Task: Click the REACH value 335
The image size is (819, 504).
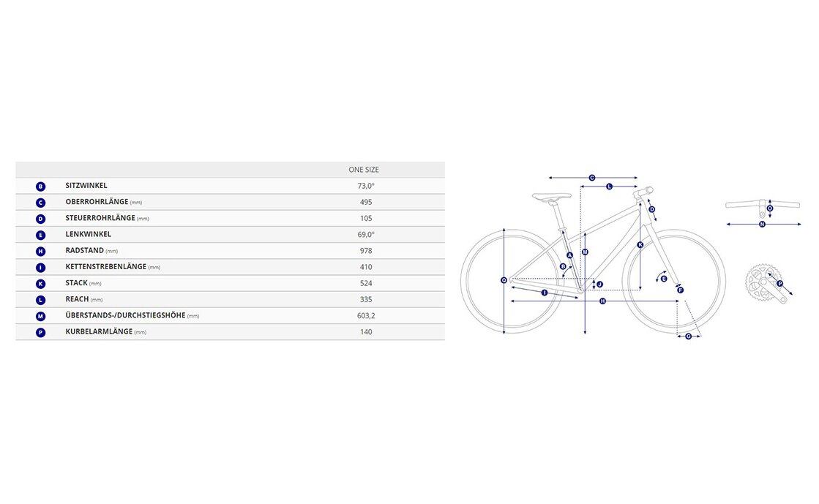Action: (x=366, y=299)
